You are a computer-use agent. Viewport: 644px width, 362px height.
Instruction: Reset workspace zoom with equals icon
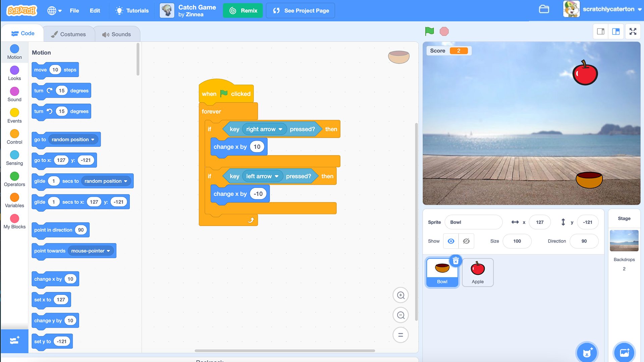coord(400,335)
